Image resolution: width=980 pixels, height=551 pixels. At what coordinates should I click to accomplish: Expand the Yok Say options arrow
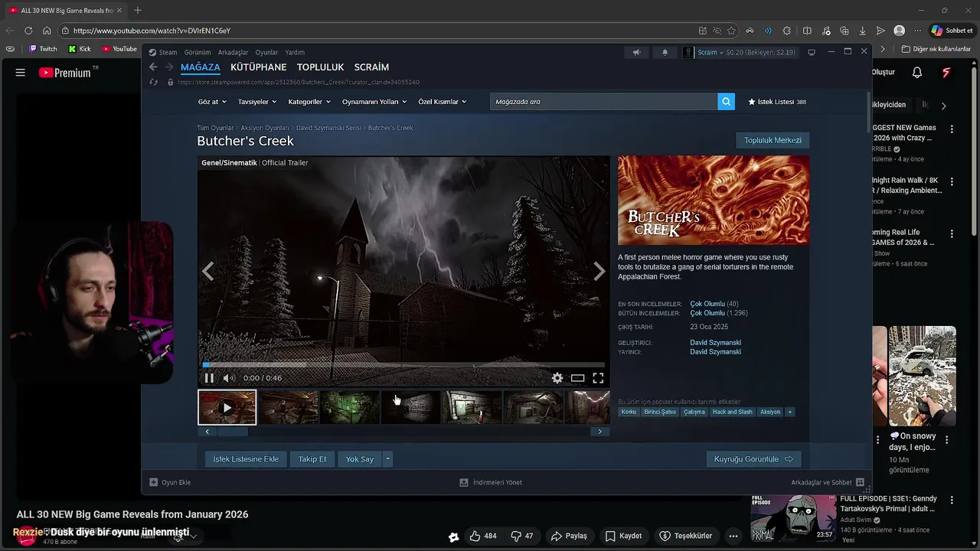point(387,459)
